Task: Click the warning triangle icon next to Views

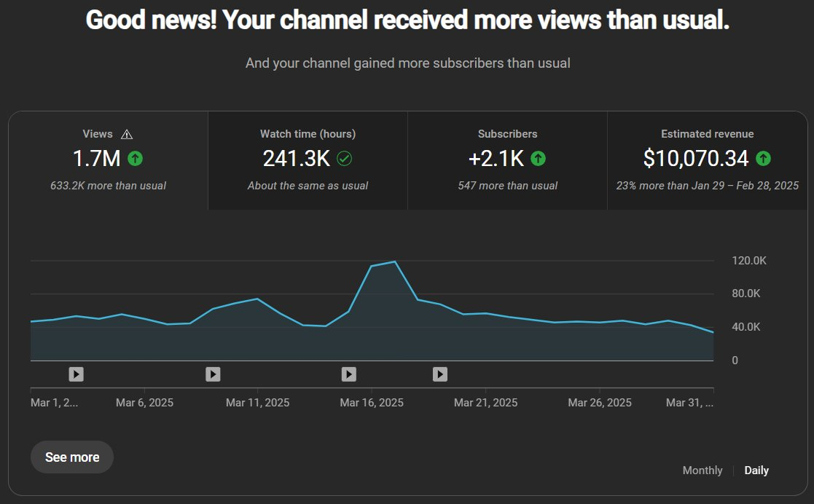Action: pyautogui.click(x=127, y=135)
